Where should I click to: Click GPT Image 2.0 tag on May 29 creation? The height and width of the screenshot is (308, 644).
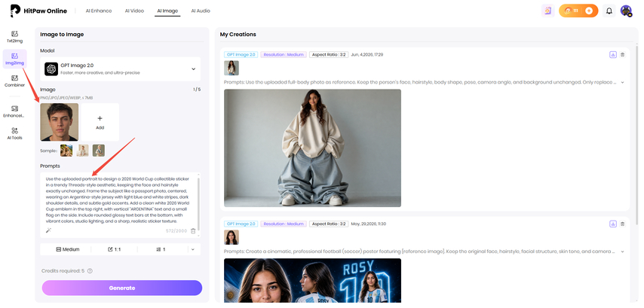(241, 224)
